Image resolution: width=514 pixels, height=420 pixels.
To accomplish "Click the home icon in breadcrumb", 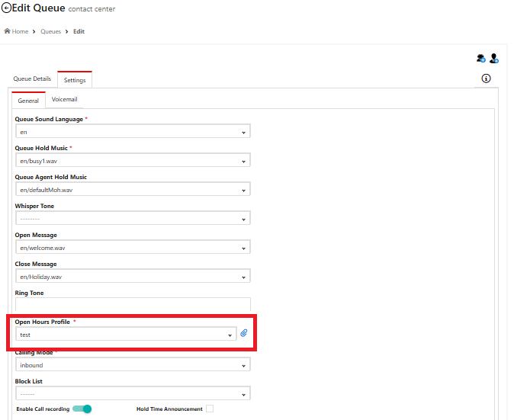I will point(7,31).
